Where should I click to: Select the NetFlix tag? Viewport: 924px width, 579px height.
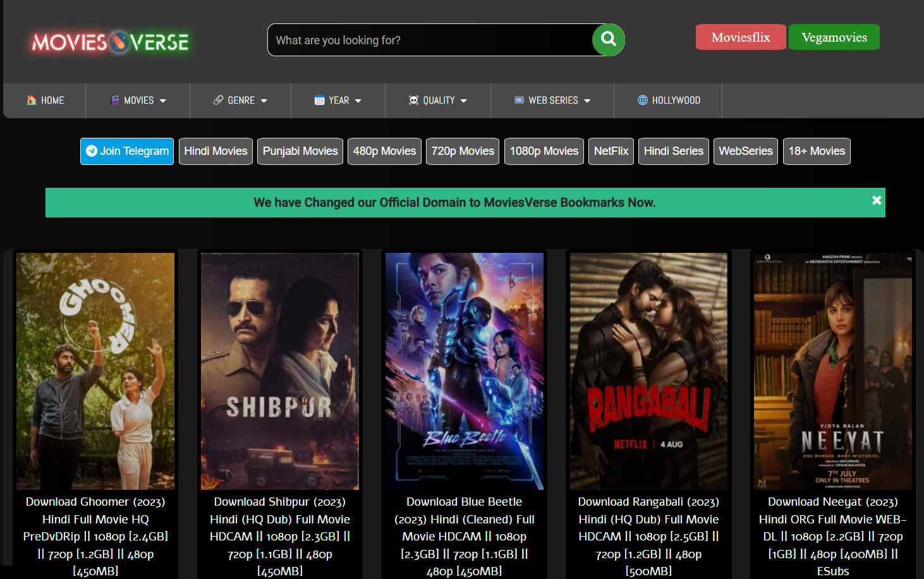(611, 151)
